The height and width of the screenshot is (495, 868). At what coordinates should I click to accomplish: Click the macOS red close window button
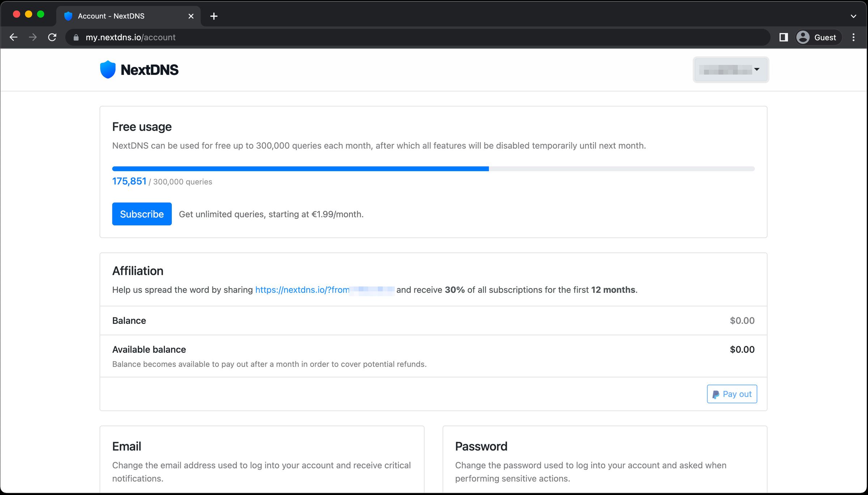pos(16,14)
